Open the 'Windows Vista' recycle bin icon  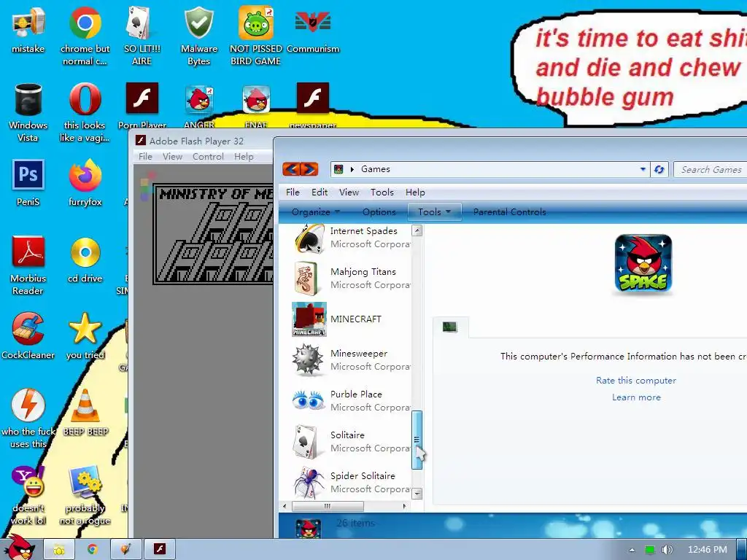28,112
